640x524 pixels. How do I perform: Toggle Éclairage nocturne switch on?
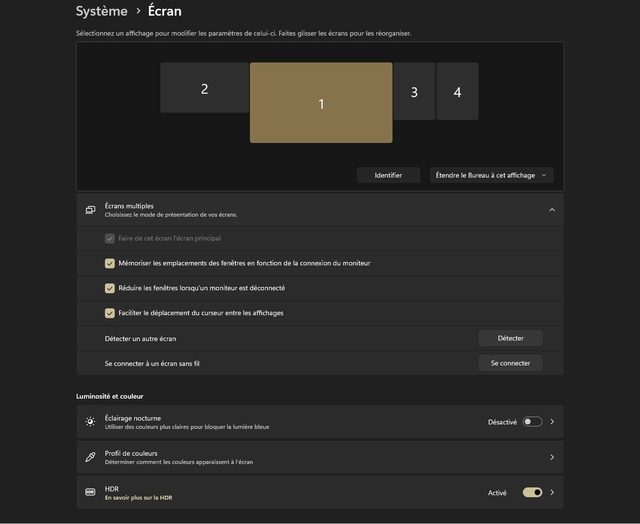tap(532, 422)
